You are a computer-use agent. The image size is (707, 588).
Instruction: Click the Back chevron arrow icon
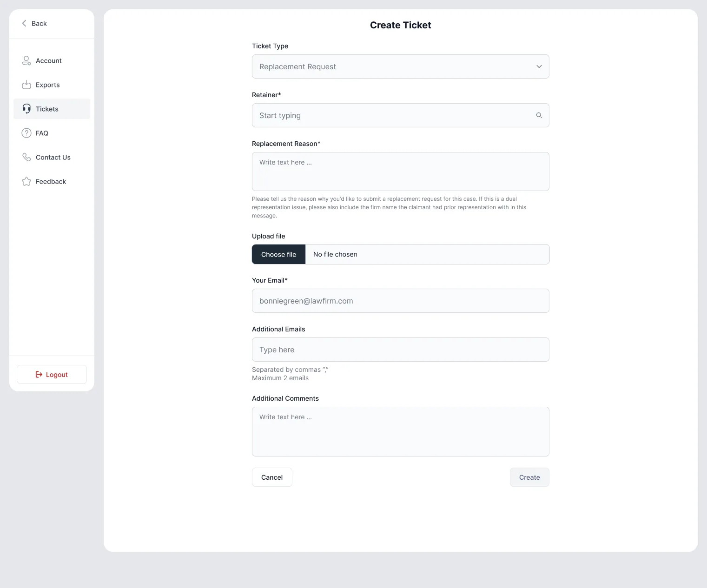(24, 23)
